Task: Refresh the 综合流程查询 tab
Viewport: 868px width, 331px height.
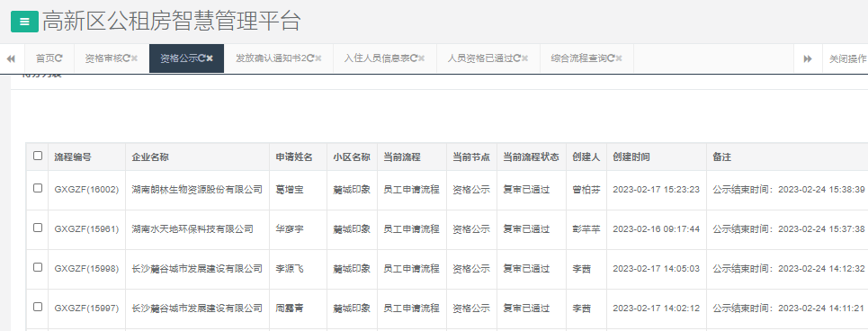Action: pos(611,58)
